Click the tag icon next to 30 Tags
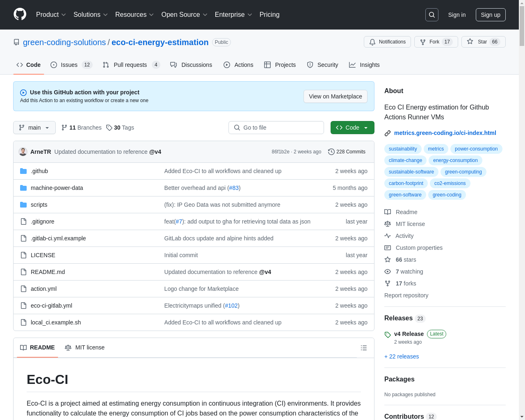Image resolution: width=525 pixels, height=420 pixels. pos(109,128)
